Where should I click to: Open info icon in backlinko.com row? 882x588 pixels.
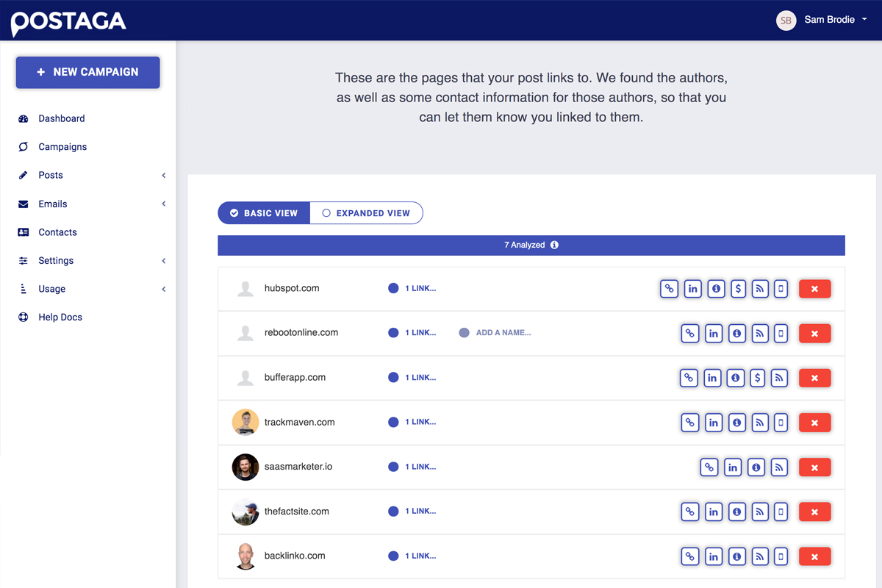pyautogui.click(x=736, y=556)
